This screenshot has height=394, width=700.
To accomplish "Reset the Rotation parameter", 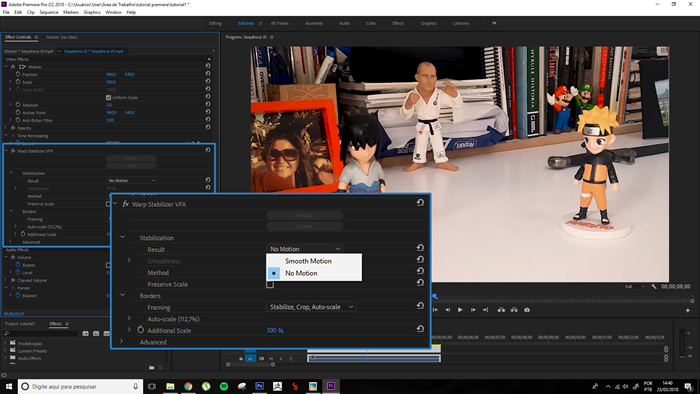I will 208,104.
